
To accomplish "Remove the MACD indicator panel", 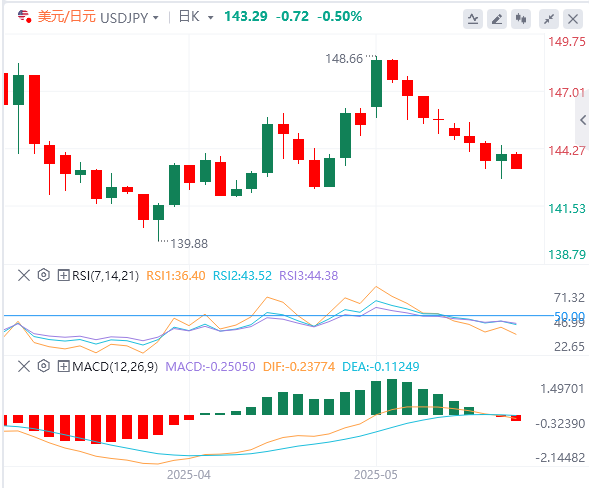I will point(24,366).
